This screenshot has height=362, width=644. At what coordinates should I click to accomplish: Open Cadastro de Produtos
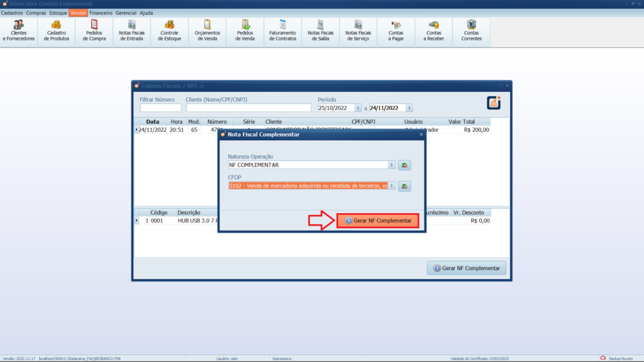57,31
